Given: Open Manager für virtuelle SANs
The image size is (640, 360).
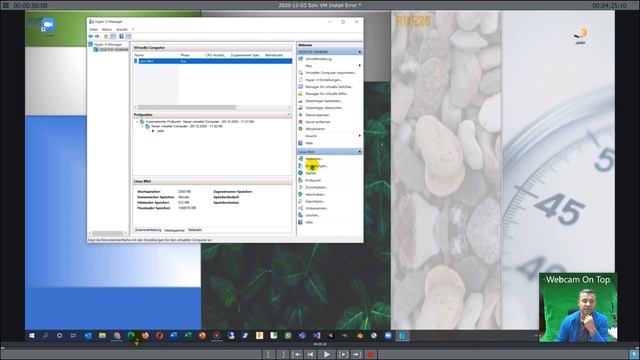Looking at the screenshot, I should [326, 93].
